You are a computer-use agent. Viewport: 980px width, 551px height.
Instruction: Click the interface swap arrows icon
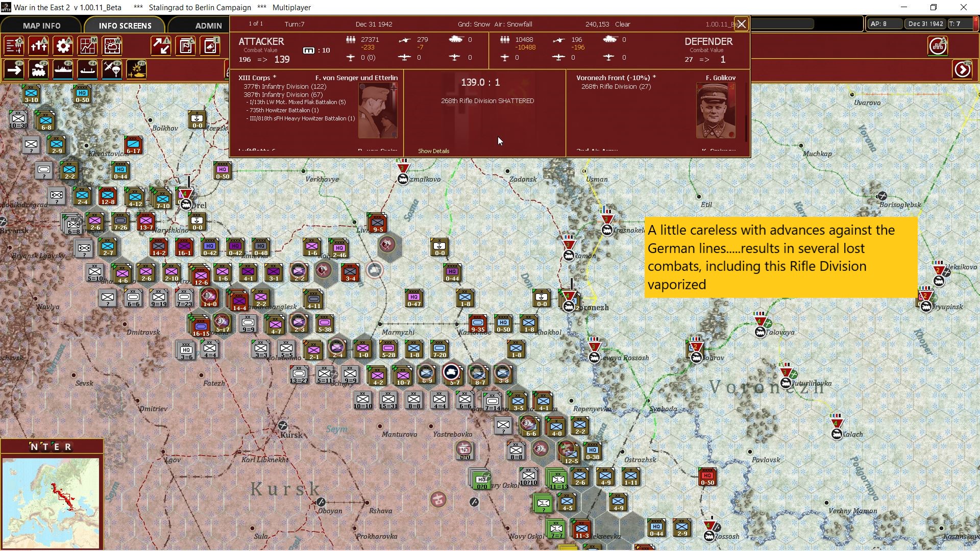tap(161, 46)
